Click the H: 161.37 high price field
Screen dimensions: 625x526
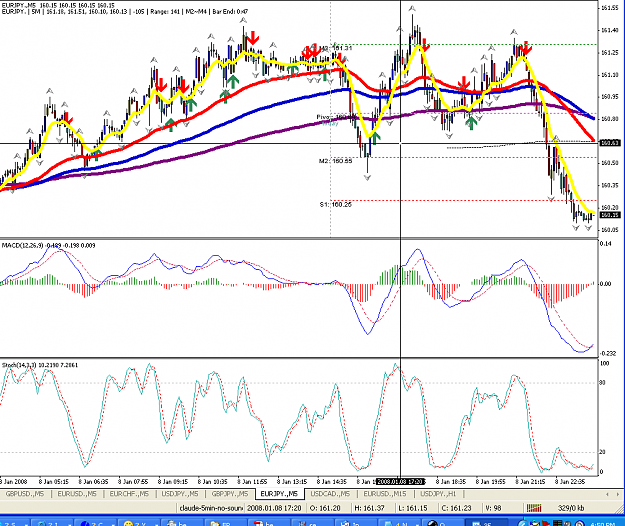pos(369,508)
